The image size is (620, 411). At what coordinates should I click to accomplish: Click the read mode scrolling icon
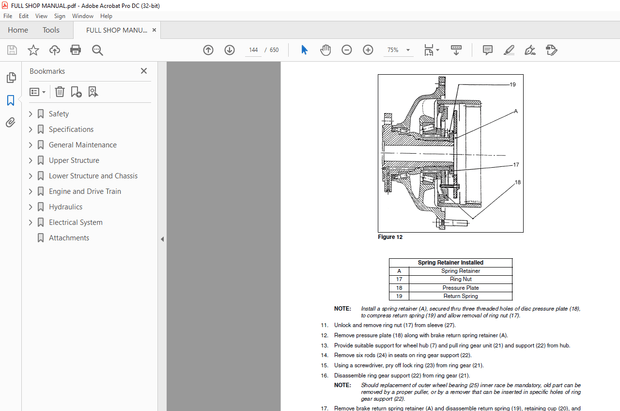point(456,50)
